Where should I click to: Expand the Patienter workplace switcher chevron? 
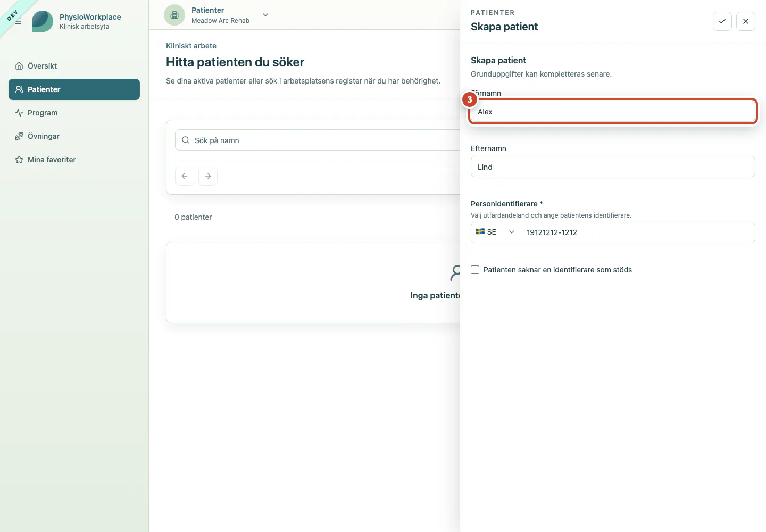[x=265, y=15]
